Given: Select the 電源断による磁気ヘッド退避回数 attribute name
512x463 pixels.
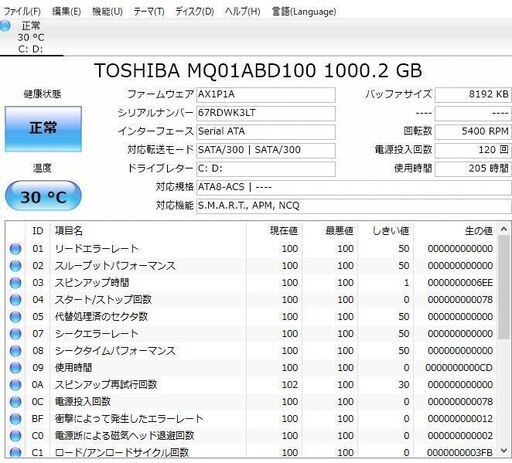Looking at the screenshot, I should (124, 436).
